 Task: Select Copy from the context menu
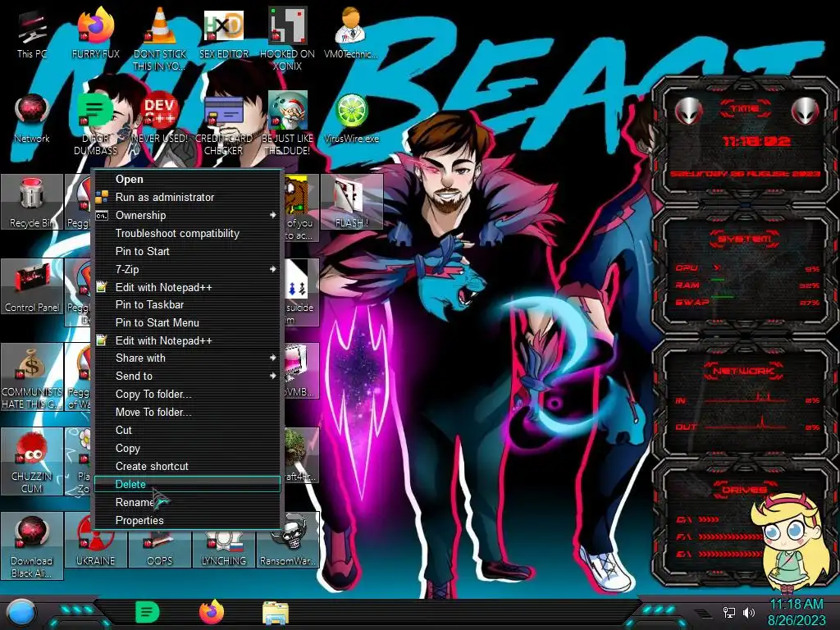tap(188, 448)
